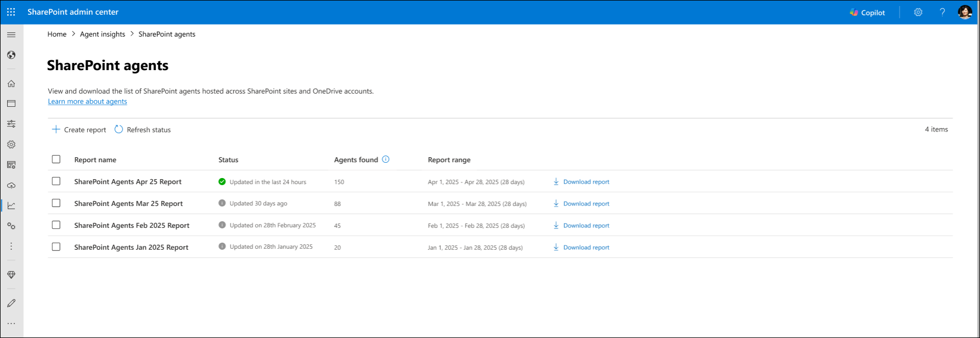This screenshot has height=338, width=980.
Task: Sort by Agents found column header
Action: pos(356,160)
